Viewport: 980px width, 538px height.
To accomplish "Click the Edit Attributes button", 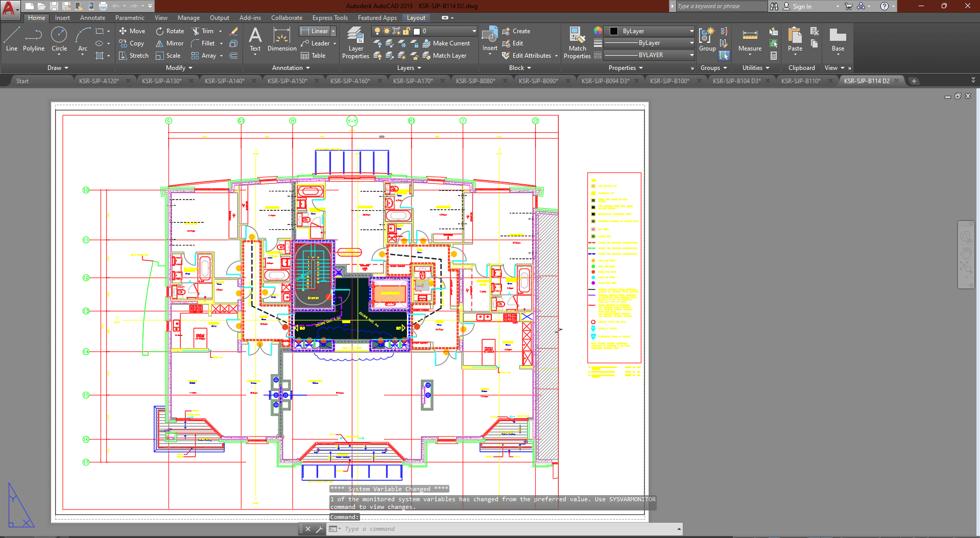I will click(531, 56).
